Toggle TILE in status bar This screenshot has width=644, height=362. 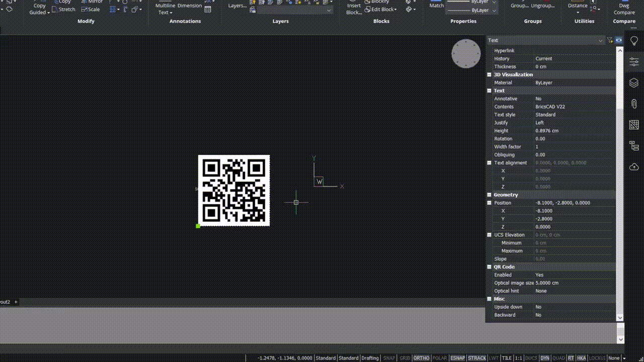pyautogui.click(x=507, y=358)
